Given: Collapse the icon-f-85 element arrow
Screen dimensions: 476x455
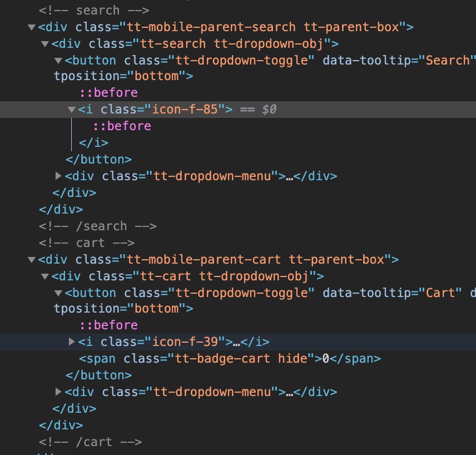Looking at the screenshot, I should pyautogui.click(x=72, y=110).
